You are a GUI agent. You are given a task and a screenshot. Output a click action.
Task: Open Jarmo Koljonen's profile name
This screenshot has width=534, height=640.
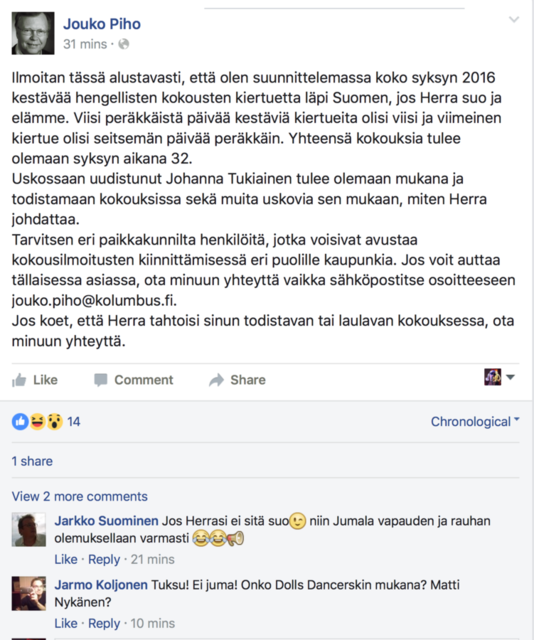click(x=101, y=585)
